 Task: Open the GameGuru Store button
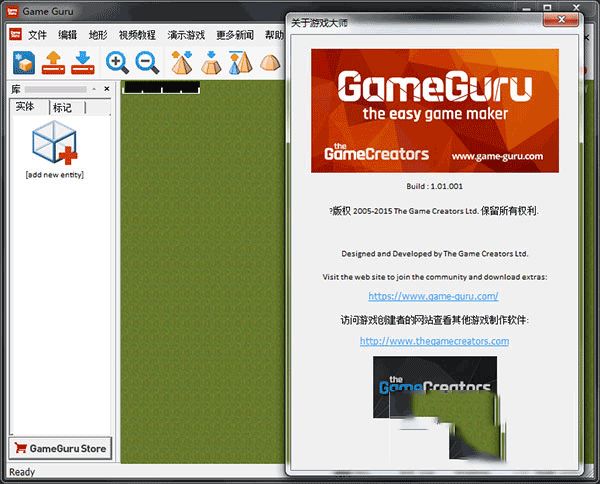(x=60, y=448)
